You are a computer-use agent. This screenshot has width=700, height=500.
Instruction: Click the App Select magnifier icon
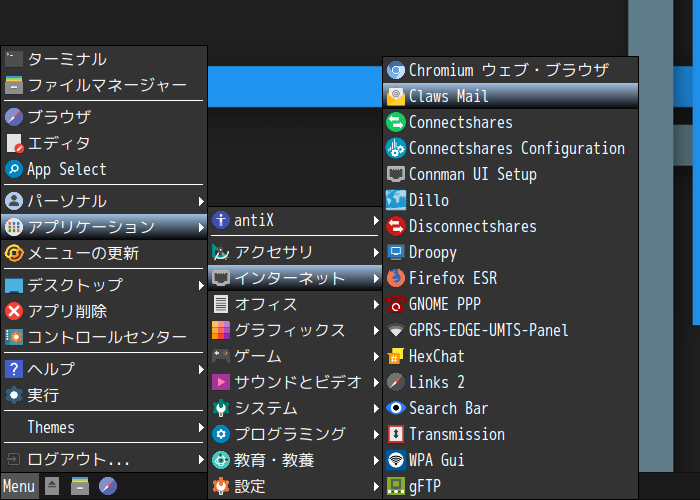pyautogui.click(x=14, y=169)
